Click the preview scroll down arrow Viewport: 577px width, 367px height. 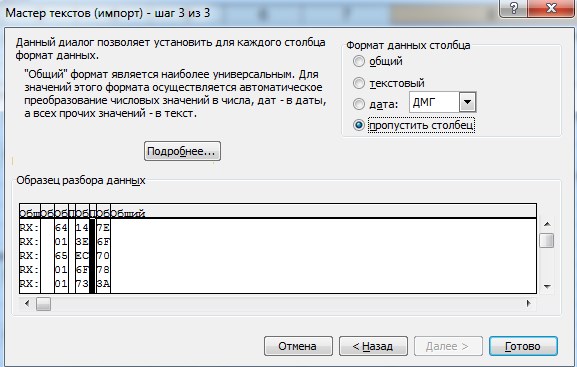point(547,286)
